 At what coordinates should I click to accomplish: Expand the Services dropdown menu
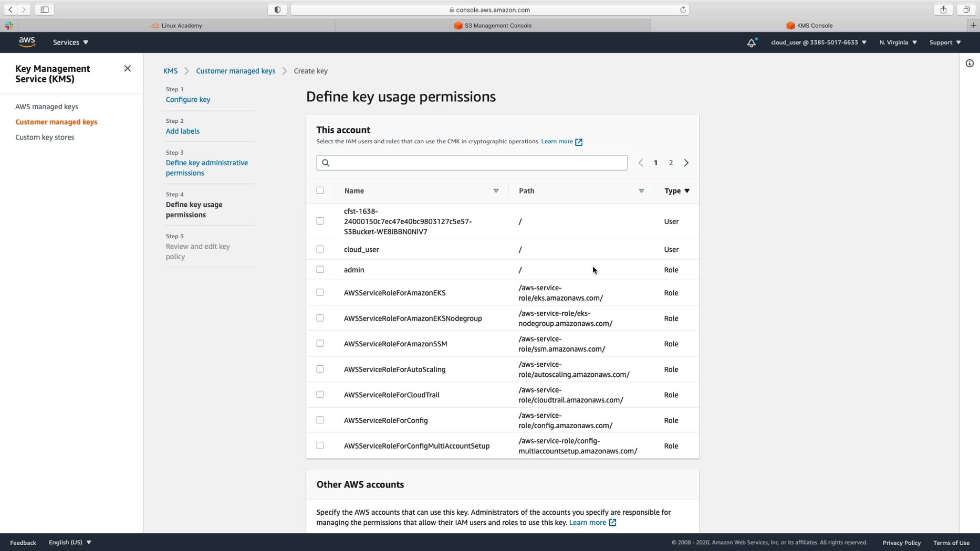70,43
